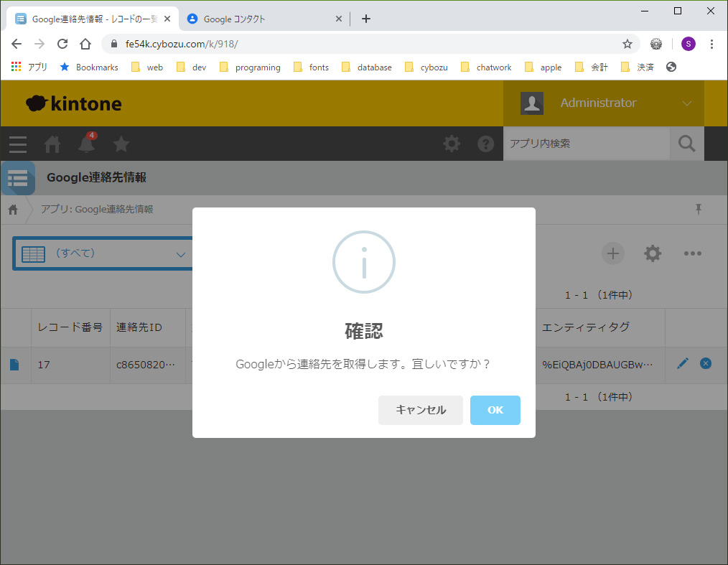Viewport: 728px width, 565px height.
Task: Open the cybozu bookmark folder
Action: (426, 67)
